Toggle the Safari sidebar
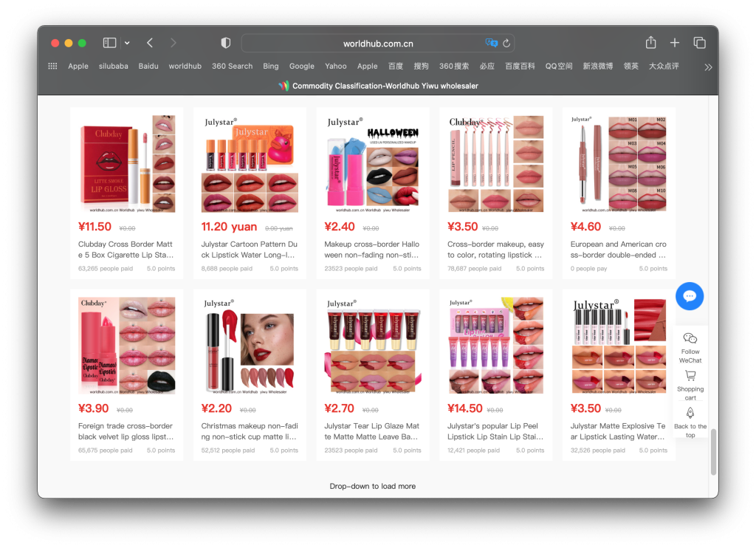This screenshot has height=548, width=756. 109,43
